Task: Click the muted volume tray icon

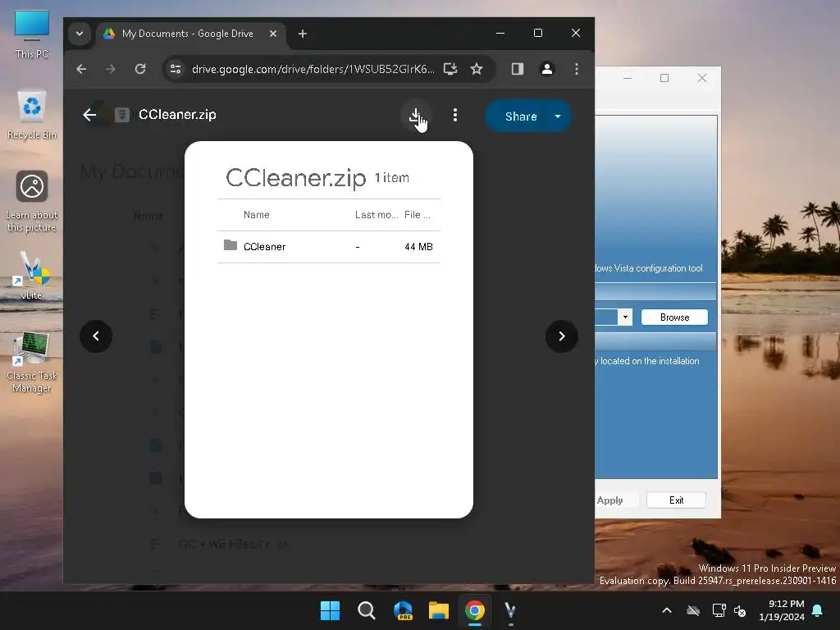Action: (x=740, y=610)
